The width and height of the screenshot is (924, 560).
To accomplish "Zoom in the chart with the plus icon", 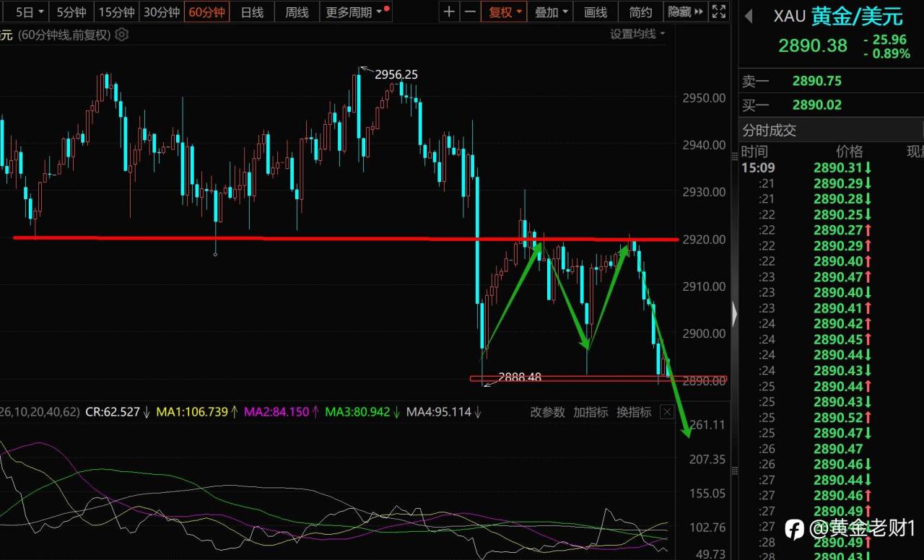I will pyautogui.click(x=449, y=12).
